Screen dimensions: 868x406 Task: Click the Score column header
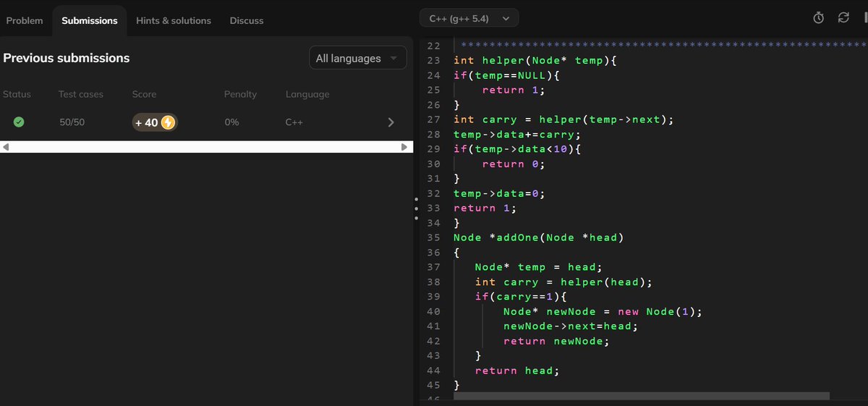coord(144,94)
